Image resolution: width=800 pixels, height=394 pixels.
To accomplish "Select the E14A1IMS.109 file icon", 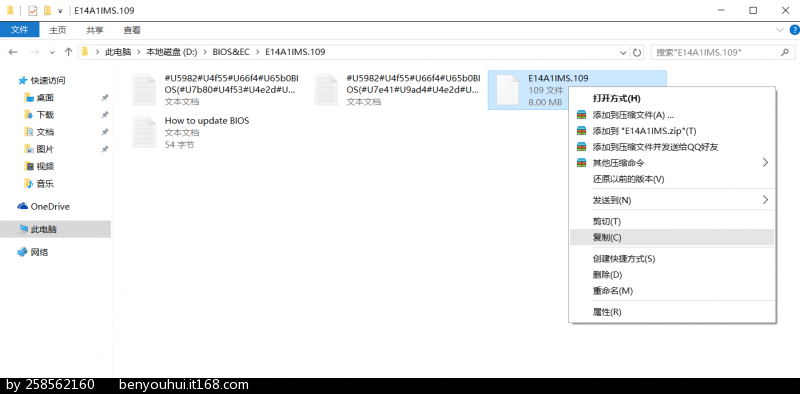I will (508, 90).
